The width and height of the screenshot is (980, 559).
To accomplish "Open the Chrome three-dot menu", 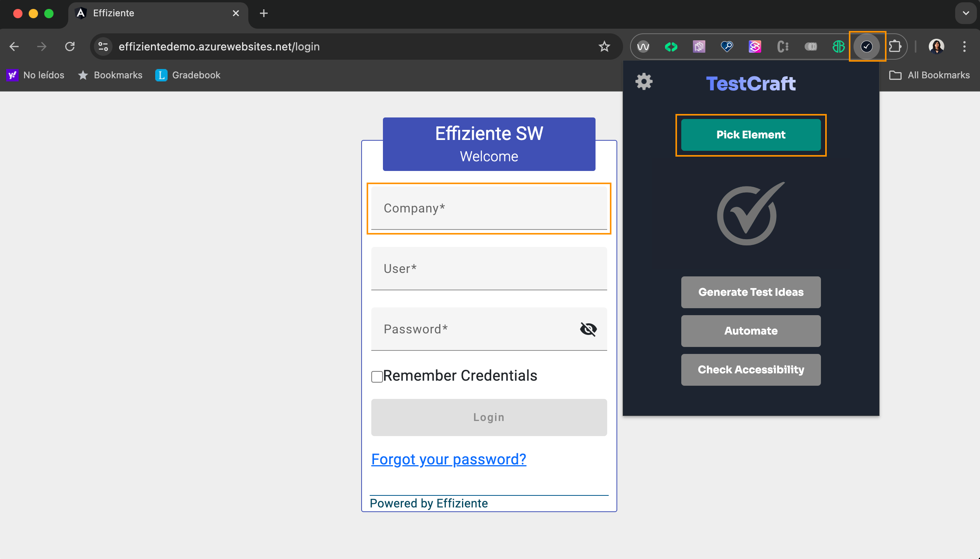I will point(964,47).
